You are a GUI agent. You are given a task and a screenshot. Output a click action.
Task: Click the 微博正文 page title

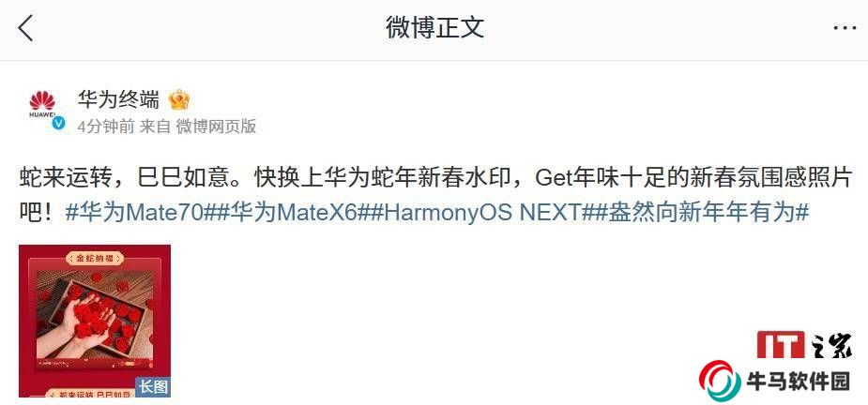(434, 28)
